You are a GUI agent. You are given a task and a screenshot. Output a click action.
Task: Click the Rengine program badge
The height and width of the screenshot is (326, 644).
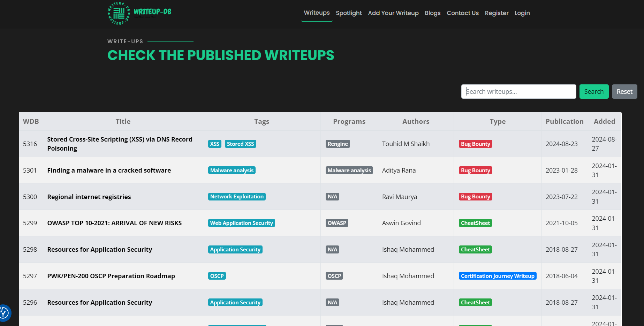[338, 144]
